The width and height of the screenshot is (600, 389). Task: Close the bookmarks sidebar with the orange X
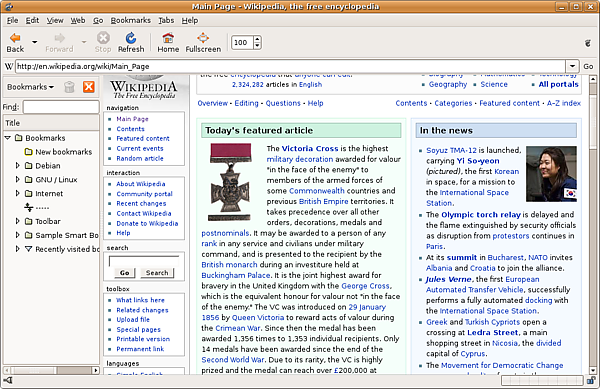coord(89,87)
